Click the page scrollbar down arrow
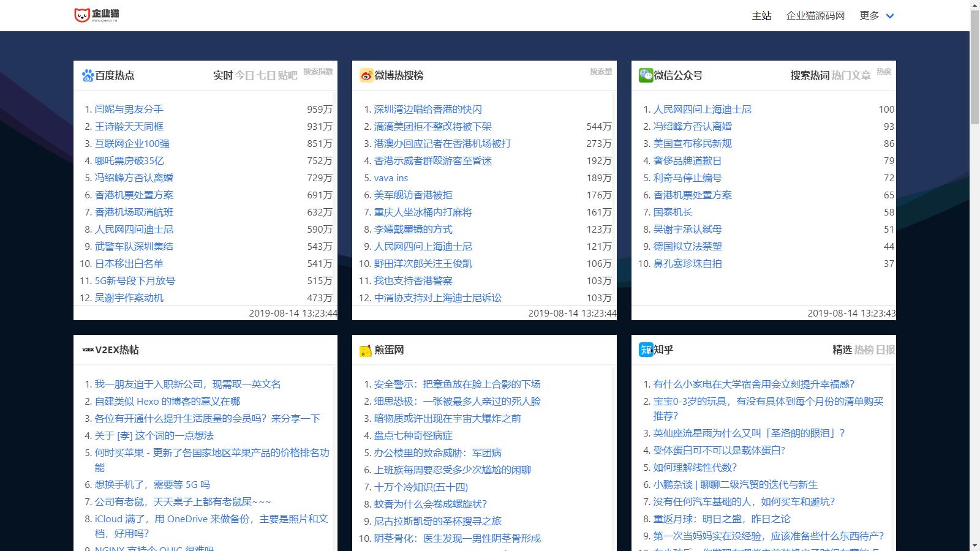Screen dimensions: 980x551 click(x=974, y=545)
